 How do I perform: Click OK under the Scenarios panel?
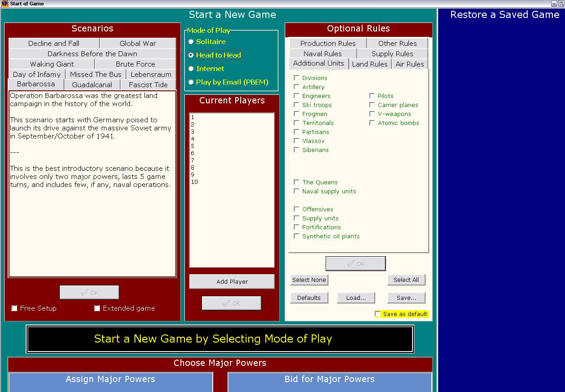click(90, 293)
